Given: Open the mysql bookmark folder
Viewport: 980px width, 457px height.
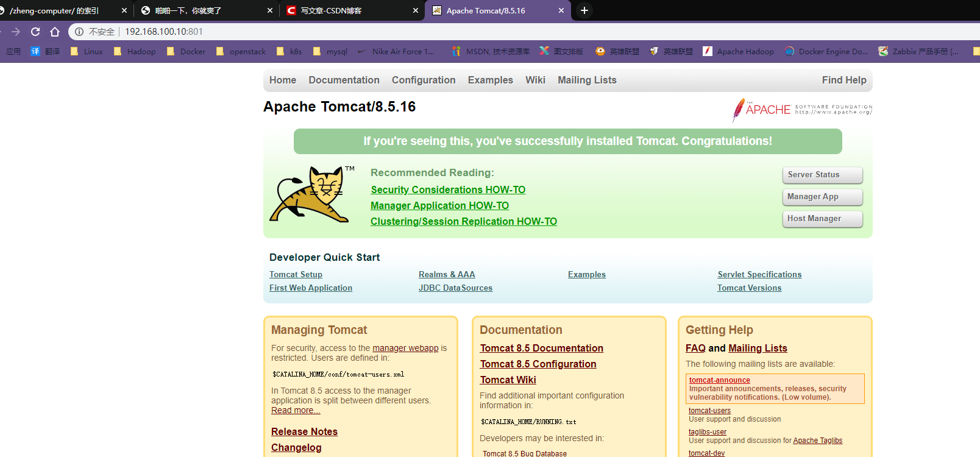Looking at the screenshot, I should click(330, 51).
